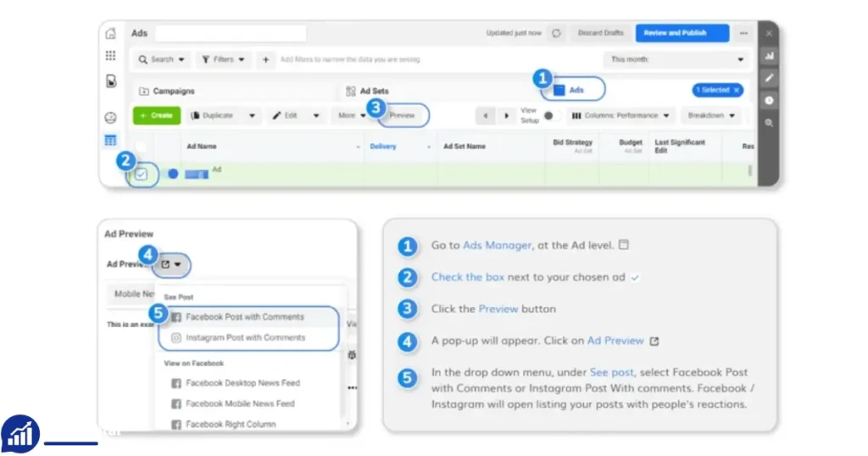This screenshot has height=456, width=868.
Task: Expand the Duplicate dropdown arrow
Action: tap(252, 115)
